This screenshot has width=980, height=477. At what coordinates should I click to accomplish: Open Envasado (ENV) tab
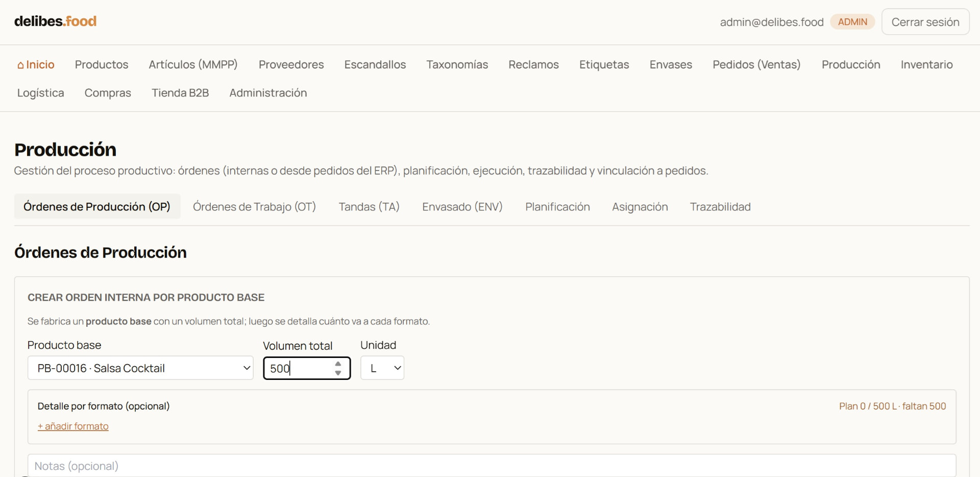click(462, 206)
